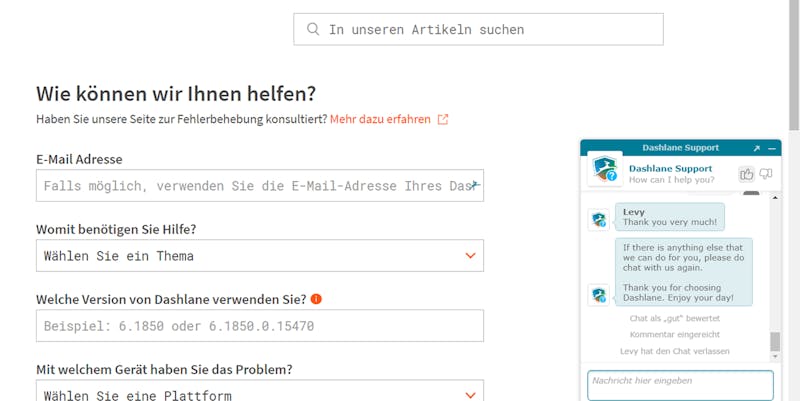The image size is (800, 401).
Task: Click thumbs down rating icon in chat
Action: click(x=765, y=174)
